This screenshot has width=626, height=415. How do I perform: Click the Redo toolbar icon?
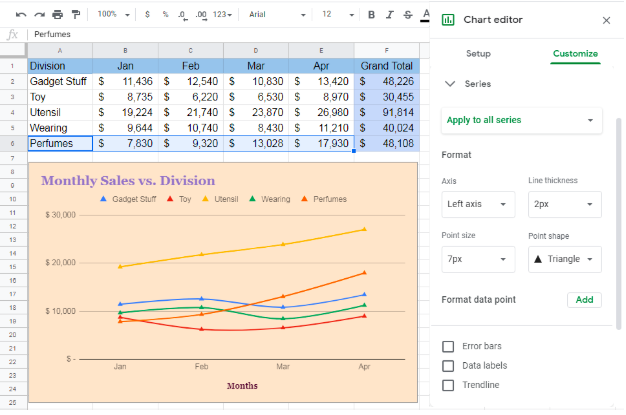(39, 15)
